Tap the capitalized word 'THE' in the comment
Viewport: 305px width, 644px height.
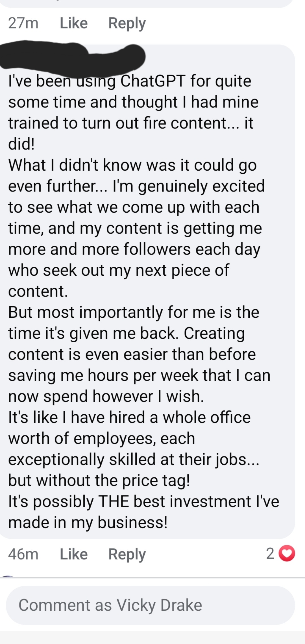(x=113, y=502)
